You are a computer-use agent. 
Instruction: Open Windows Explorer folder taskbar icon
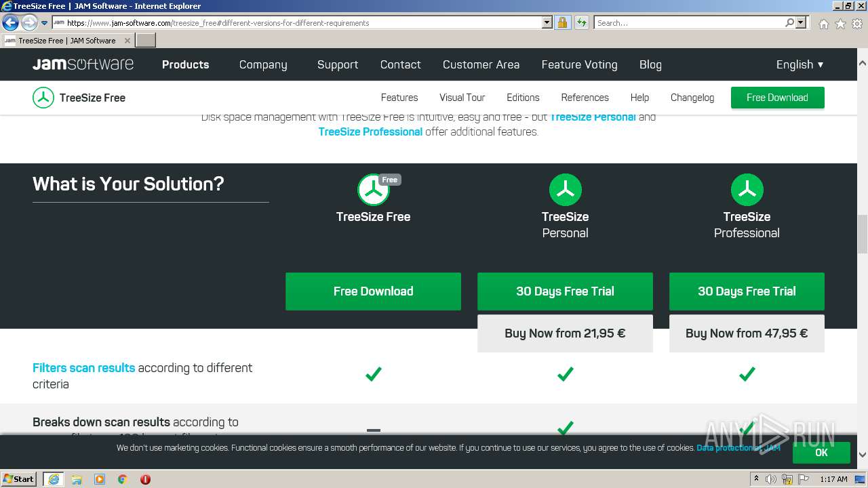pos(77,479)
